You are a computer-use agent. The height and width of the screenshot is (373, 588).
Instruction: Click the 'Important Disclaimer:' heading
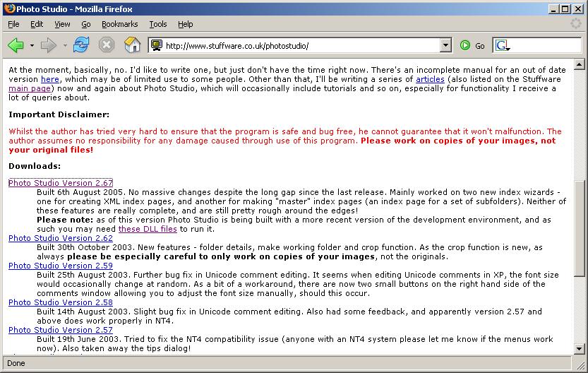point(59,114)
